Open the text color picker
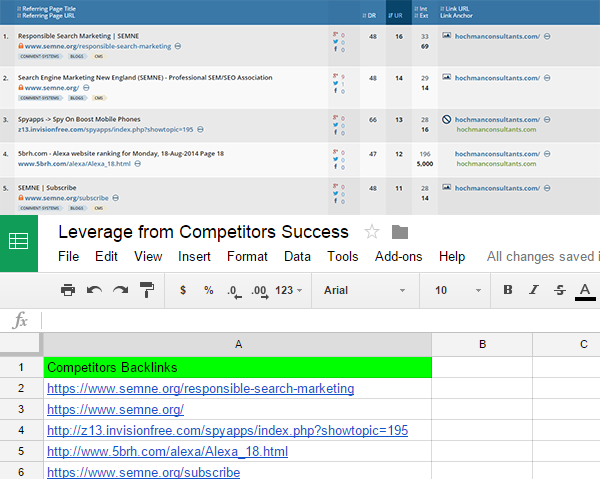The width and height of the screenshot is (600, 479). 586,291
